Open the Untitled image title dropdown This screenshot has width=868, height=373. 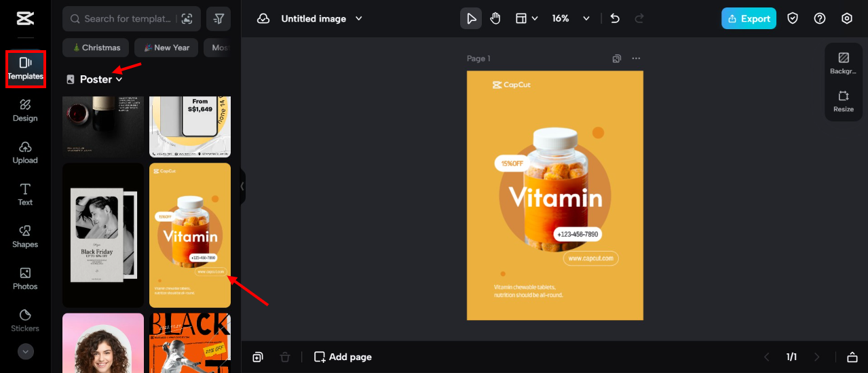click(322, 19)
